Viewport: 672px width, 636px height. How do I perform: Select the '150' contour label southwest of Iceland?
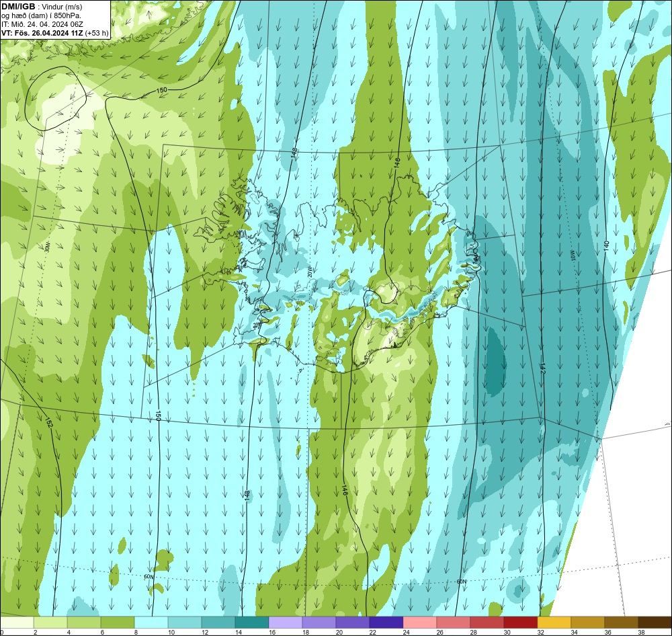[158, 416]
